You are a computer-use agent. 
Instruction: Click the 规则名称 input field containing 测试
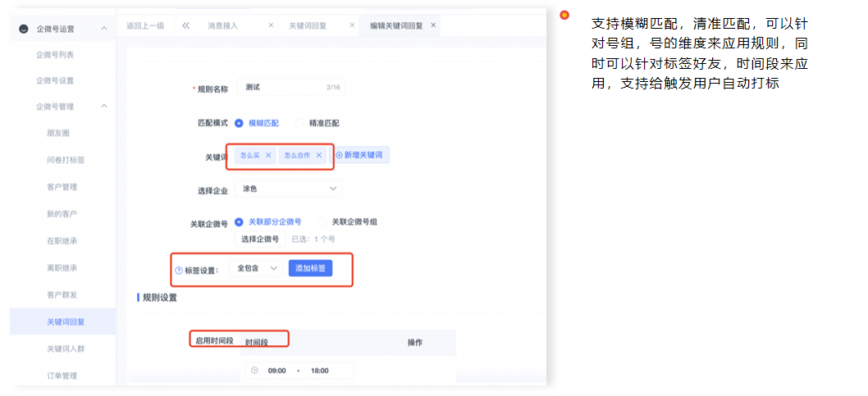pos(290,88)
